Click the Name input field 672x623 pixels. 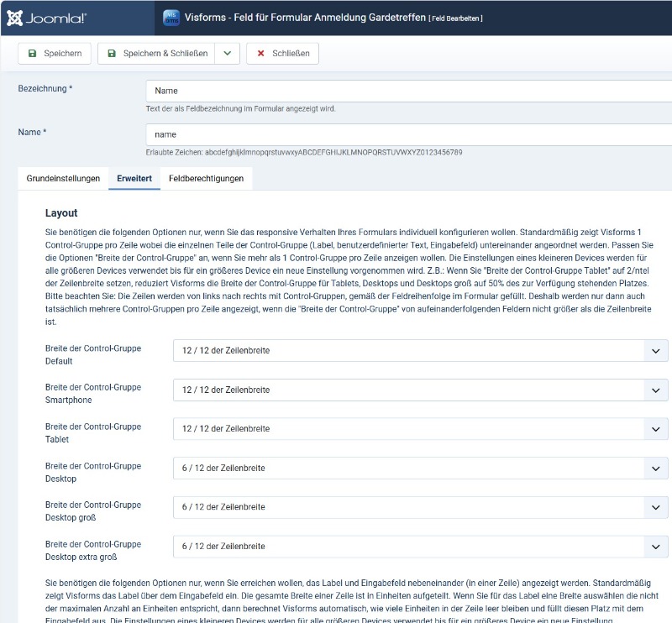coord(408,134)
